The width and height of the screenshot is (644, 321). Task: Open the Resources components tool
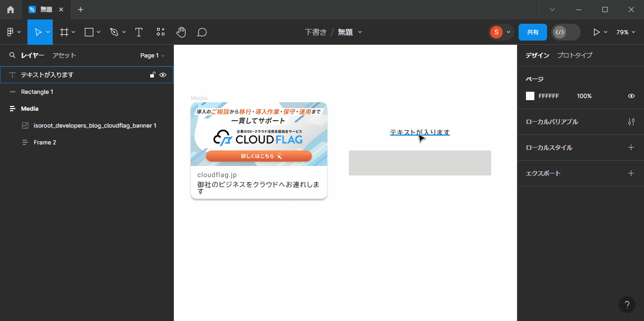160,32
